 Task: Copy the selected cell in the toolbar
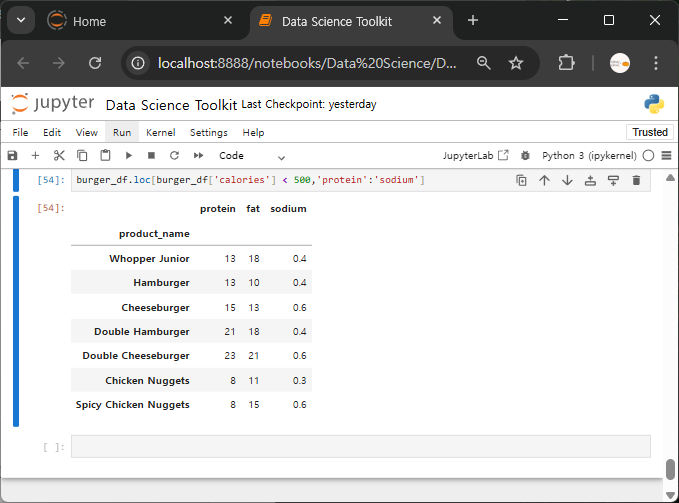click(82, 155)
